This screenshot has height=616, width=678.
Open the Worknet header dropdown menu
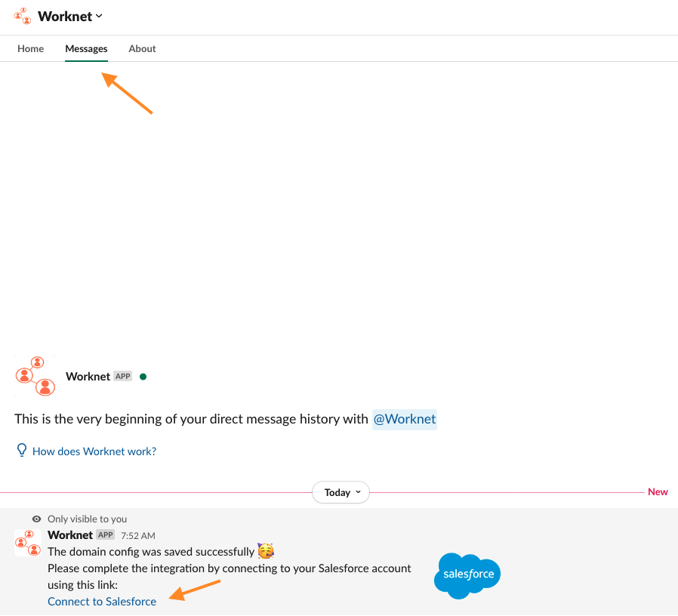click(70, 17)
